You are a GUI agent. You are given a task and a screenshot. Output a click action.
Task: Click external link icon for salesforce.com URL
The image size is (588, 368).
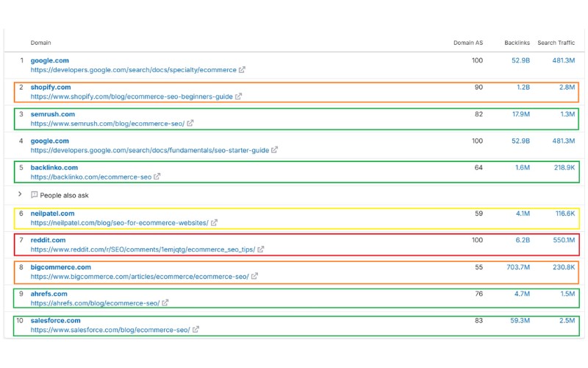pos(196,330)
